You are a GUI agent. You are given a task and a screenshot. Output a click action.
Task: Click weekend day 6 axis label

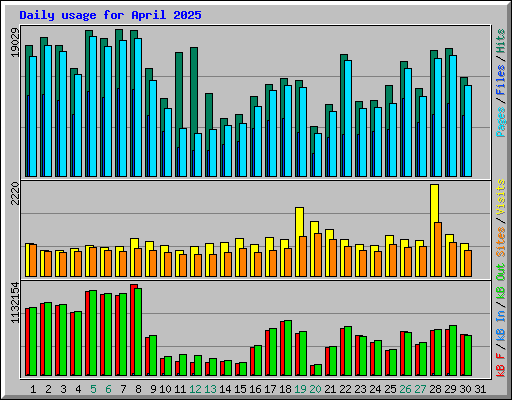tap(108, 389)
